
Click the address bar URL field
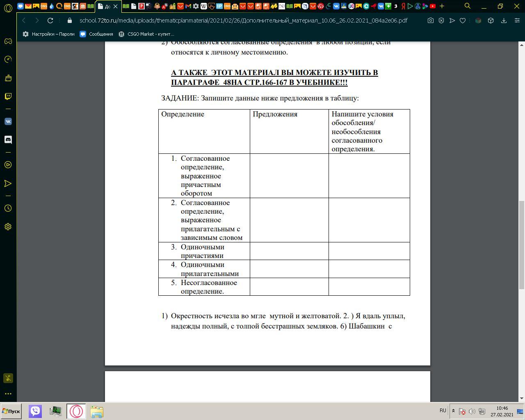[243, 21]
